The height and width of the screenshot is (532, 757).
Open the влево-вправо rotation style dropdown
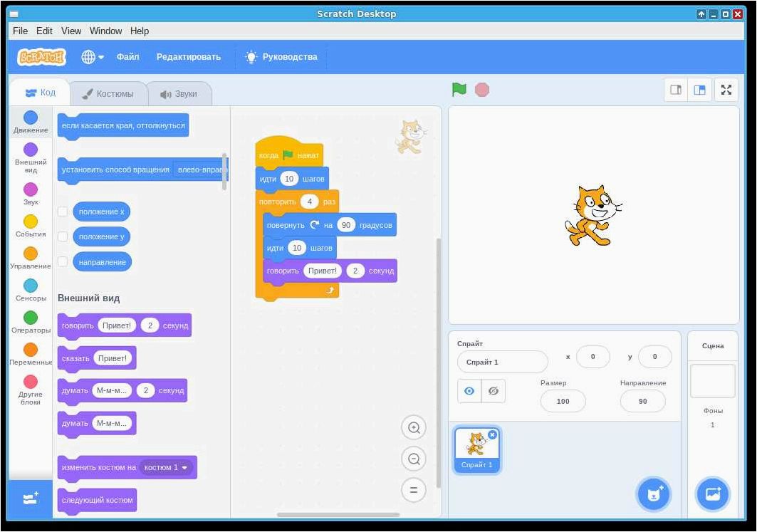(200, 169)
